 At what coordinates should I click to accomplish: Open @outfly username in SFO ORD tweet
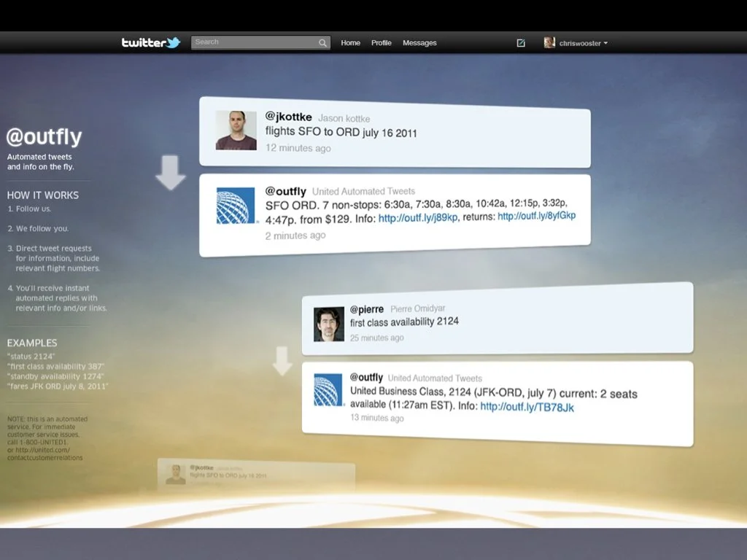pos(286,191)
